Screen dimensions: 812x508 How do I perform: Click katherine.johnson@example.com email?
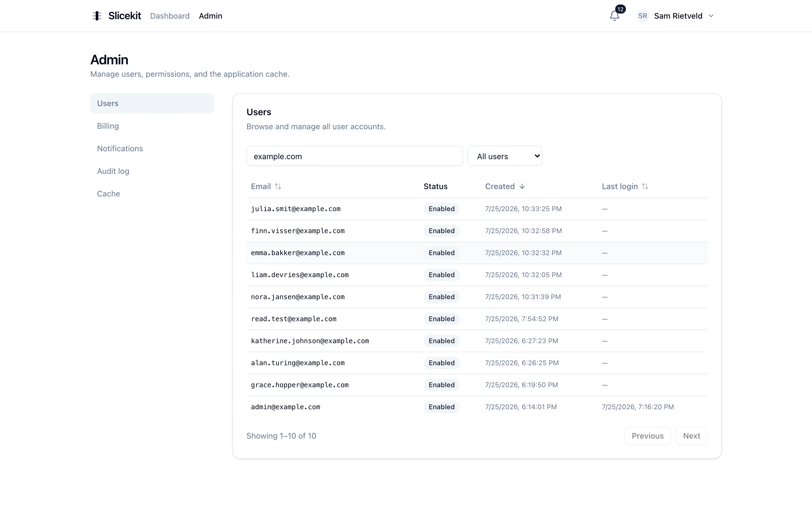point(310,341)
